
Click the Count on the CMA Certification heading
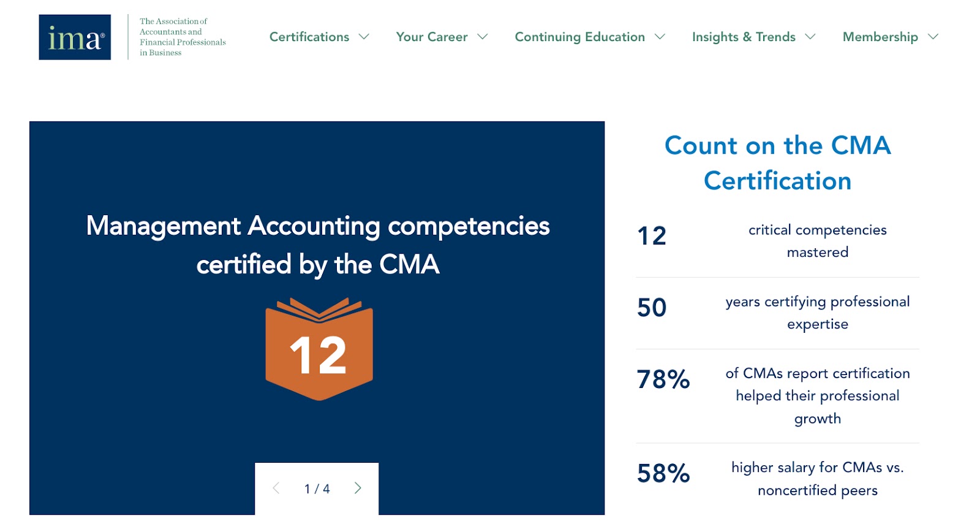pos(778,162)
